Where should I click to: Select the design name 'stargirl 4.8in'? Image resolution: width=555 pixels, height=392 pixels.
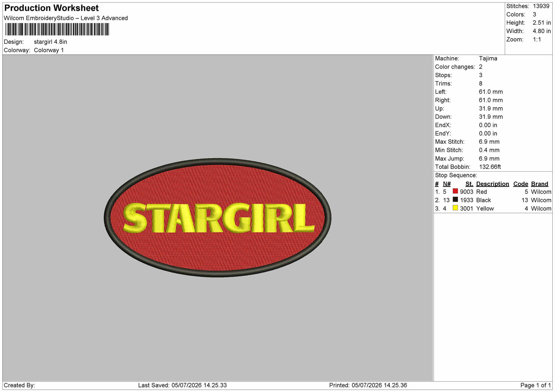point(50,42)
